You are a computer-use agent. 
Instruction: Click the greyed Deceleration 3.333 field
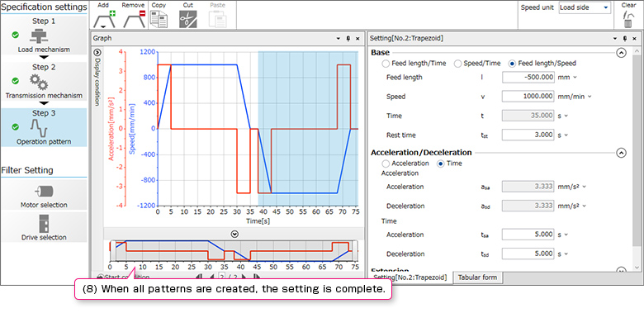[x=528, y=206]
